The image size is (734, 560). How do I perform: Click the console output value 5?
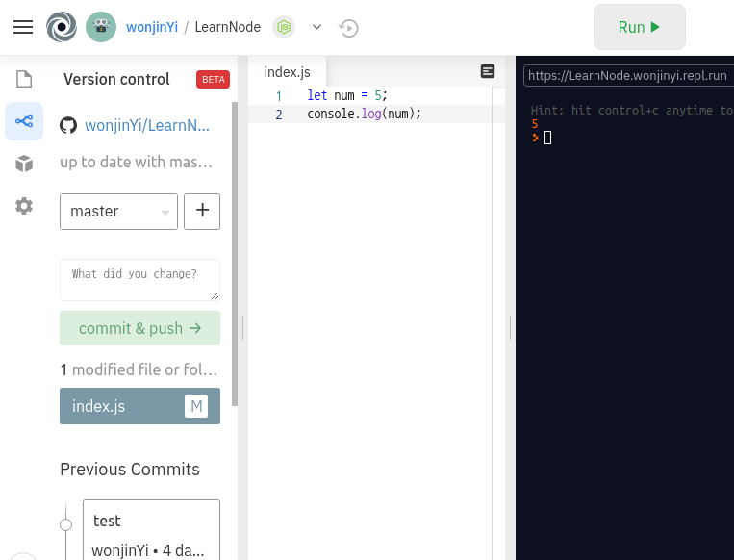pos(535,124)
